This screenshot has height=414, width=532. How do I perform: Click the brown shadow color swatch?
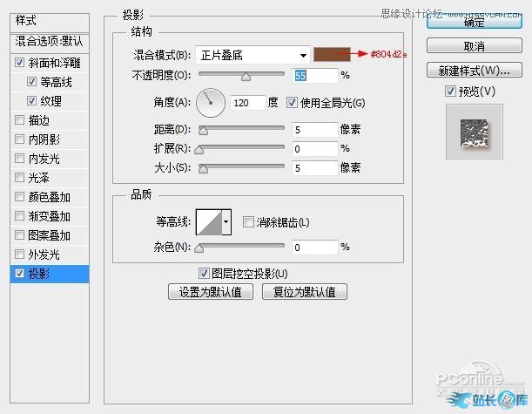click(331, 55)
